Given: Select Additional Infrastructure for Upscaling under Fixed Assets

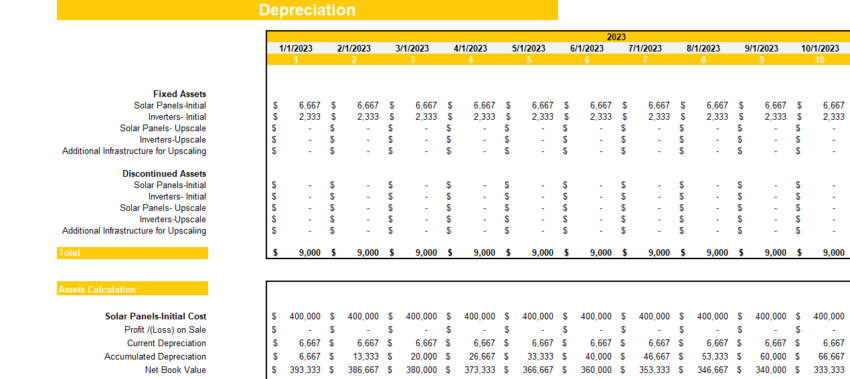Looking at the screenshot, I should [134, 151].
